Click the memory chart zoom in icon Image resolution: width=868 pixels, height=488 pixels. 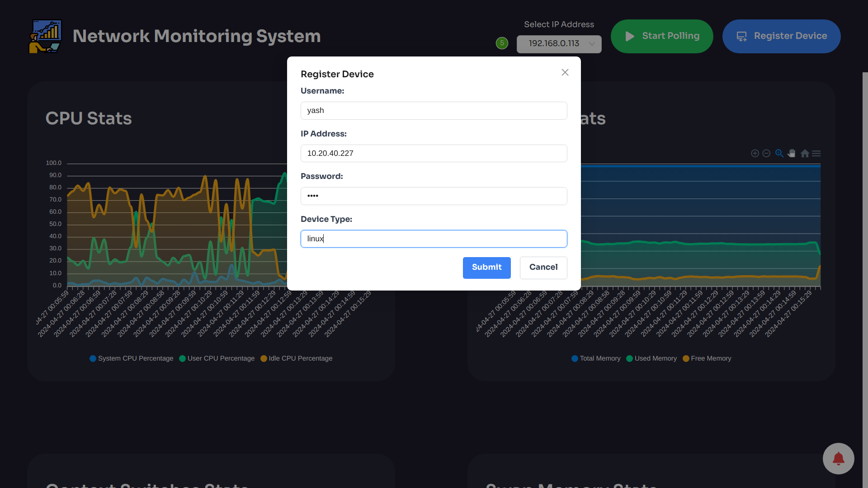coord(755,154)
